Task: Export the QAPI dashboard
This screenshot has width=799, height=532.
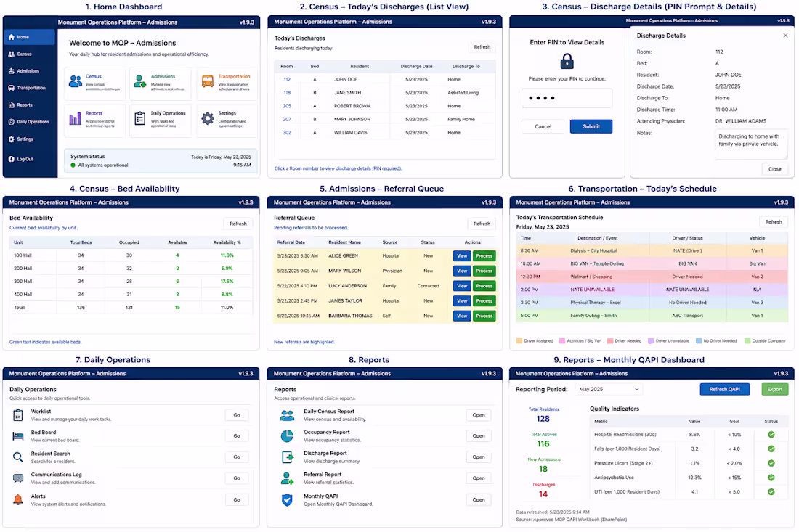Action: click(774, 390)
